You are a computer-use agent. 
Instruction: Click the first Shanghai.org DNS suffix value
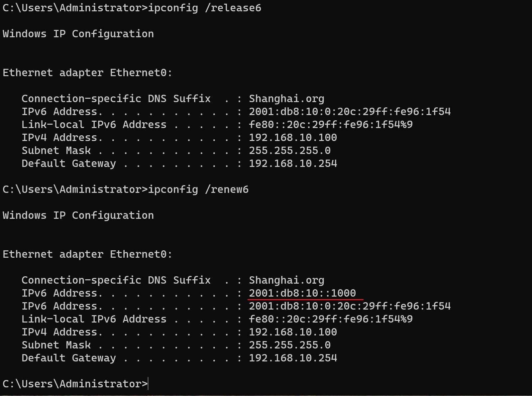pos(286,99)
